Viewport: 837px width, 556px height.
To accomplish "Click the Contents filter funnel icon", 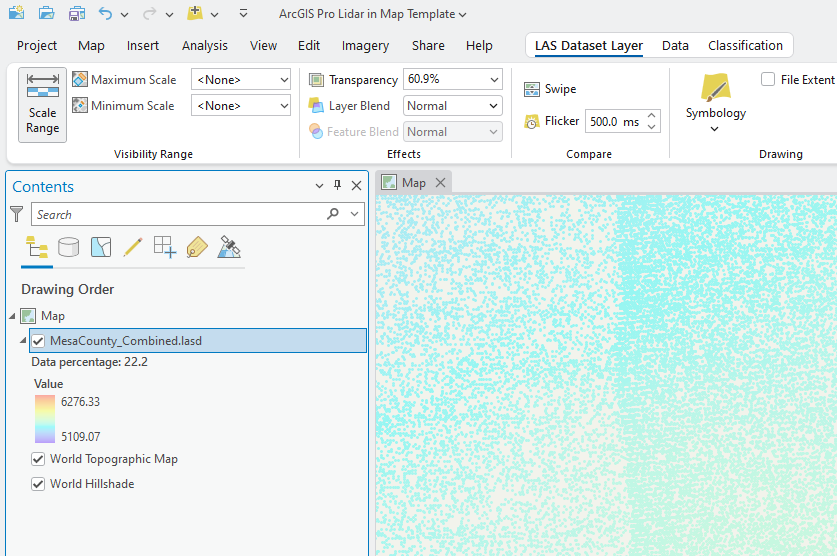I will [17, 214].
